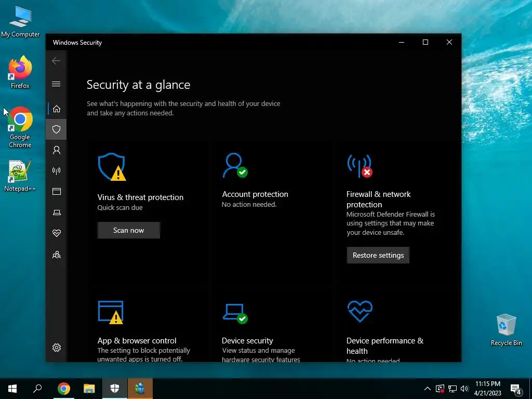Click the volume speaker tray icon
The height and width of the screenshot is (399, 532).
point(464,389)
